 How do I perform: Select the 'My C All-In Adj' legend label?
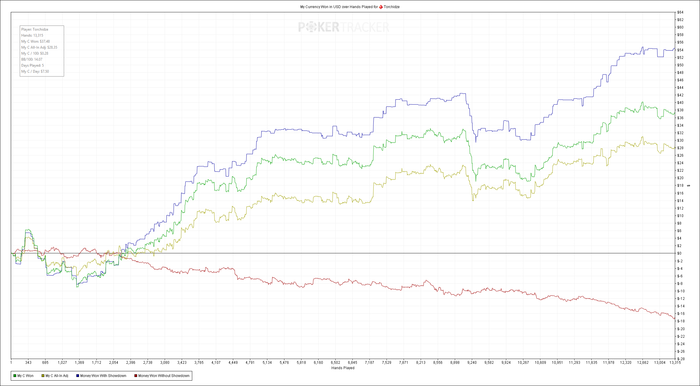click(57, 376)
